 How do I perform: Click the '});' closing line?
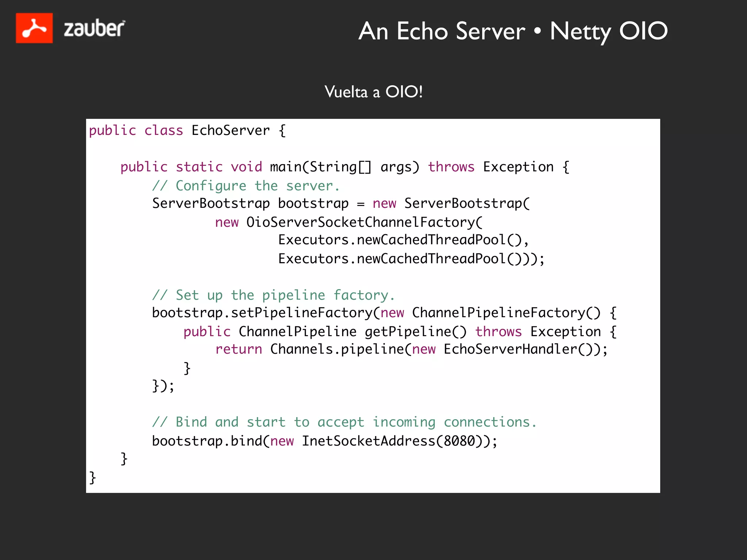[163, 386]
